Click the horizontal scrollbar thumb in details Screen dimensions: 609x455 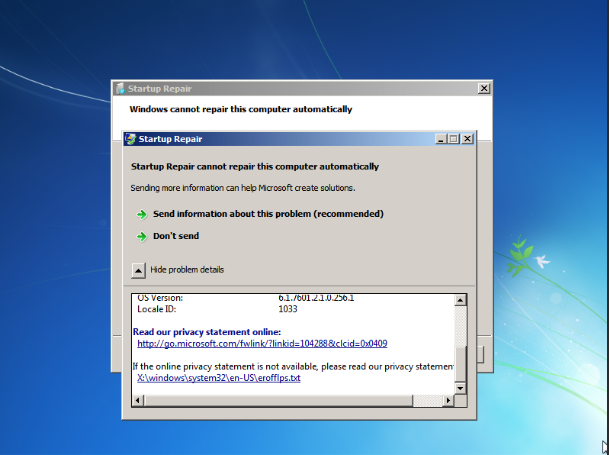pos(278,400)
